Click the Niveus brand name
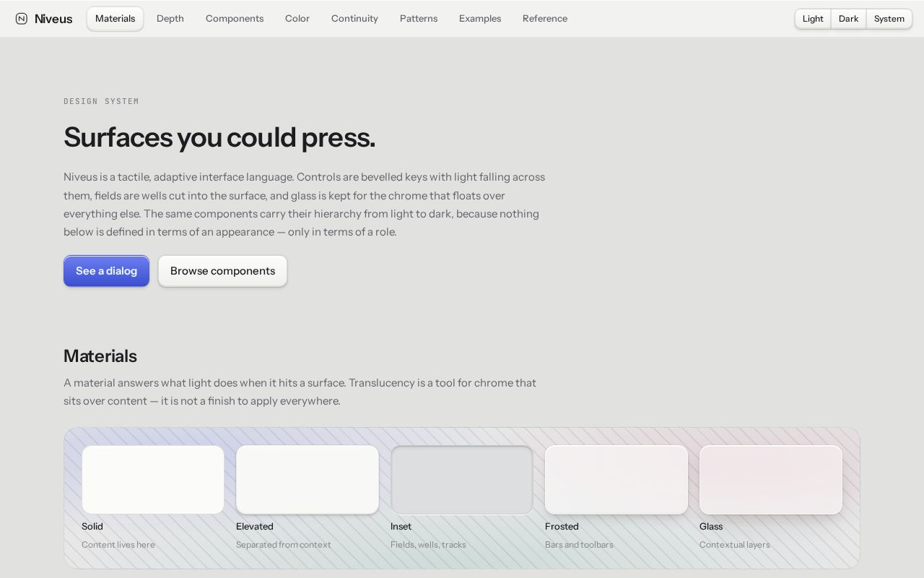 click(53, 19)
